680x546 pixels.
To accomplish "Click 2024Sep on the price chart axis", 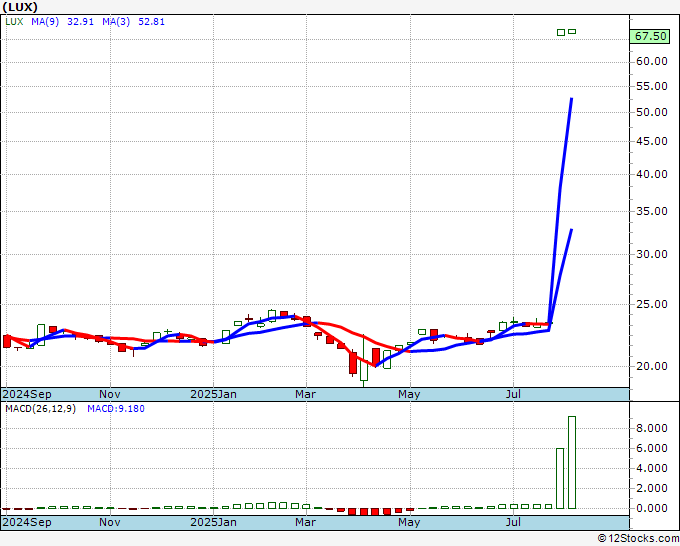I will [x=27, y=394].
